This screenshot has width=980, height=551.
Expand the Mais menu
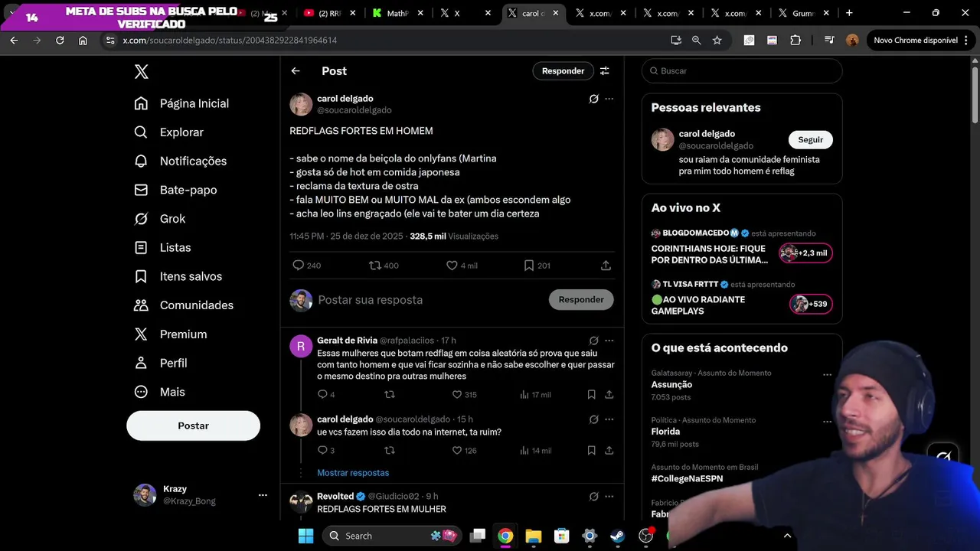click(159, 392)
